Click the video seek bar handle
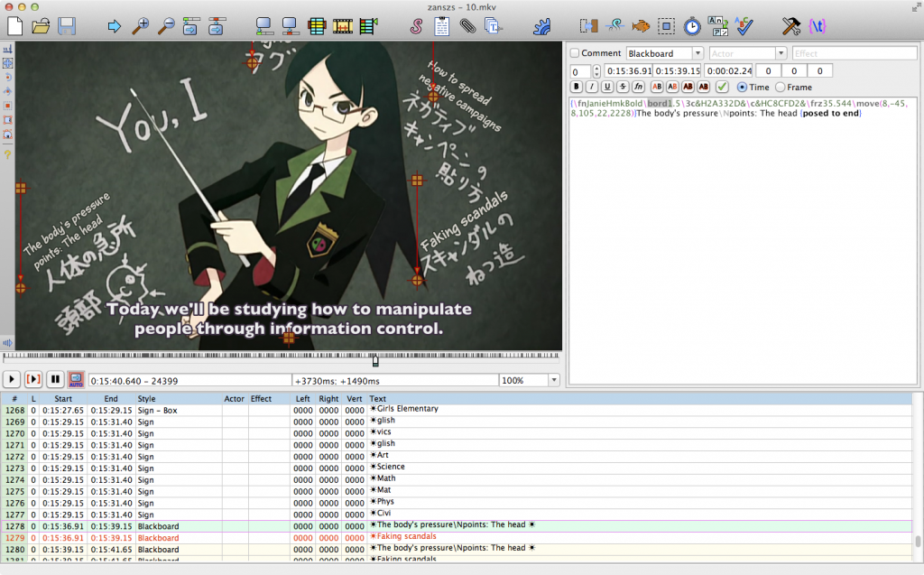Screen dimensions: 924x575 click(375, 360)
